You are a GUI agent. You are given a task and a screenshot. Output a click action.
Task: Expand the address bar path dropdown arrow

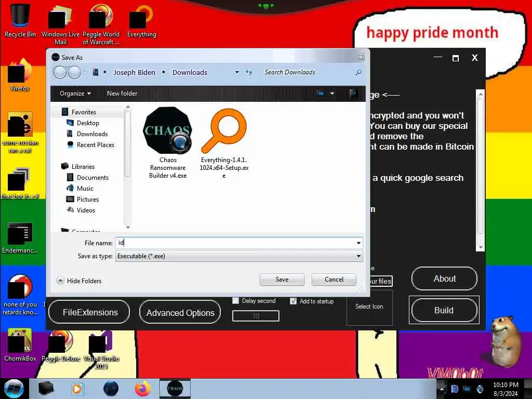pyautogui.click(x=237, y=72)
